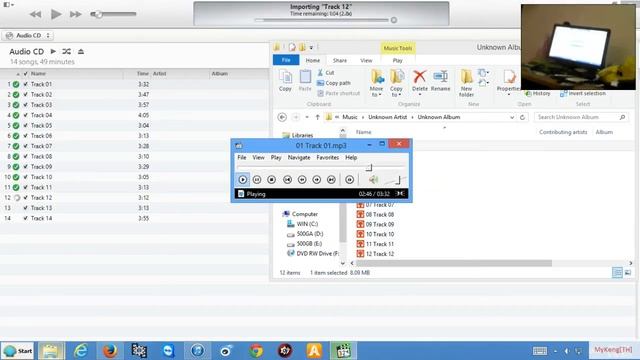This screenshot has width=640, height=360.
Task: Uncheck Track 14 checkbox in iTunes
Action: click(x=26, y=218)
